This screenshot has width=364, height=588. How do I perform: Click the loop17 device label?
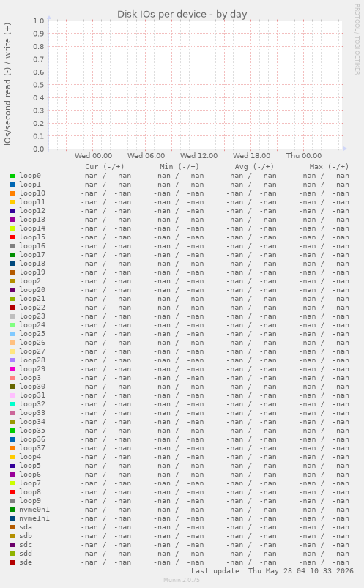[x=32, y=255]
